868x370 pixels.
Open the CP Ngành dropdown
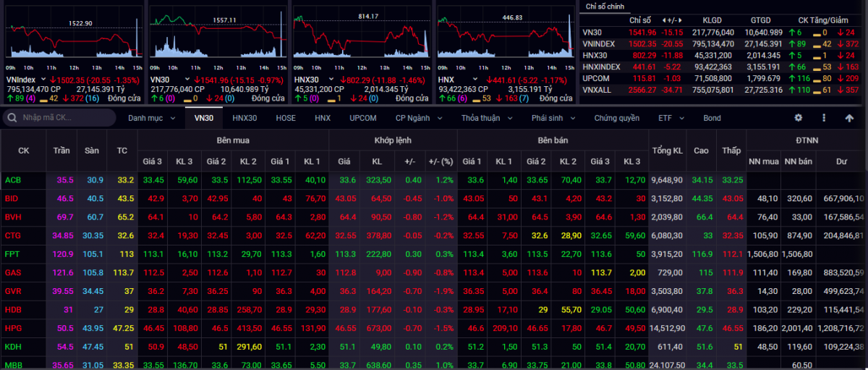click(417, 117)
